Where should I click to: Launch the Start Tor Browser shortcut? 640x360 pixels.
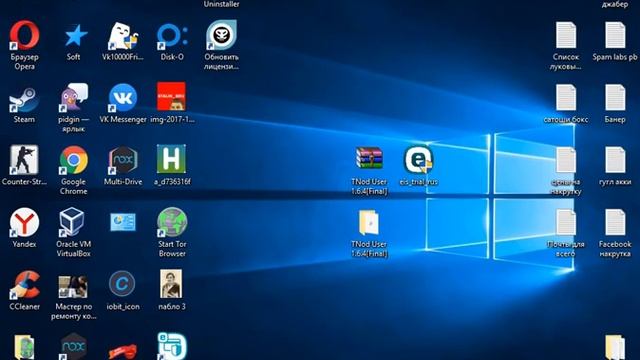click(x=172, y=222)
